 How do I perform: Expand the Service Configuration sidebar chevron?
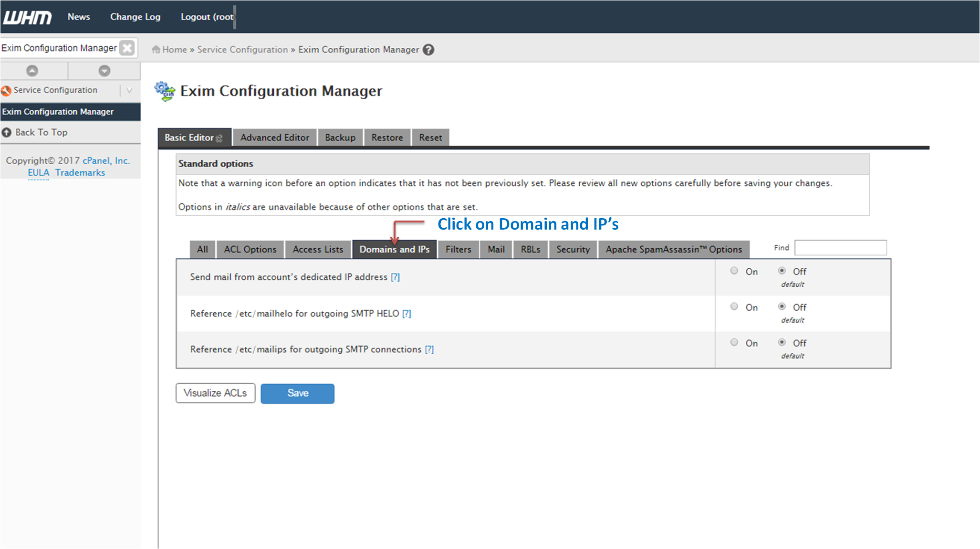[x=129, y=90]
